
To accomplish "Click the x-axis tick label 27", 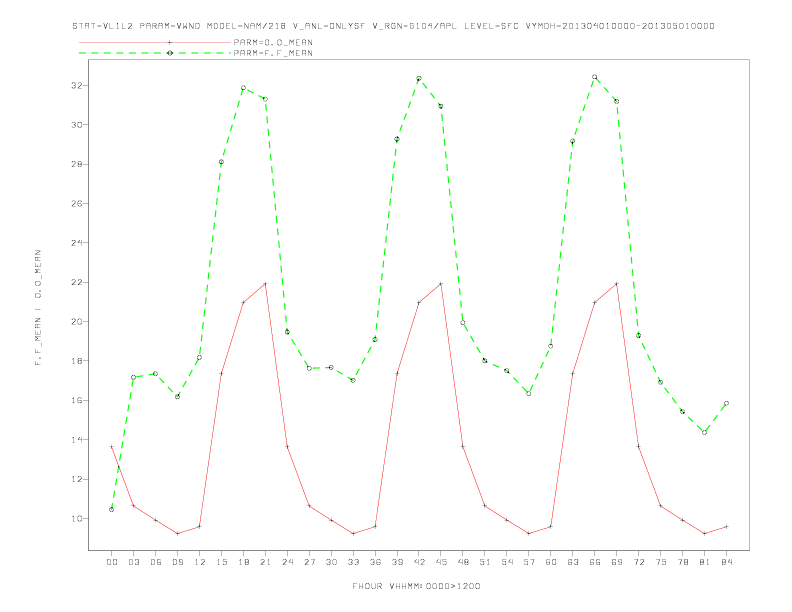I will click(309, 562).
